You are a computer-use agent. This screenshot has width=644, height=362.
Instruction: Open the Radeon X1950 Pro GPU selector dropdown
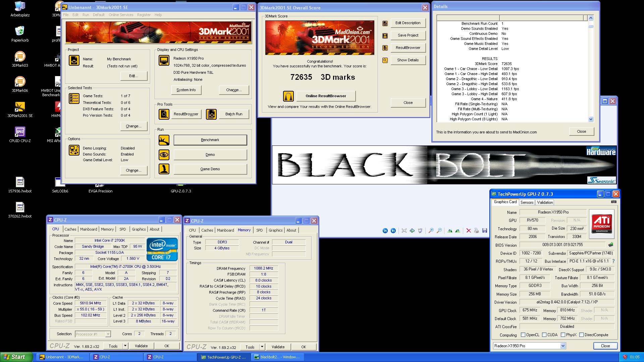click(x=563, y=346)
